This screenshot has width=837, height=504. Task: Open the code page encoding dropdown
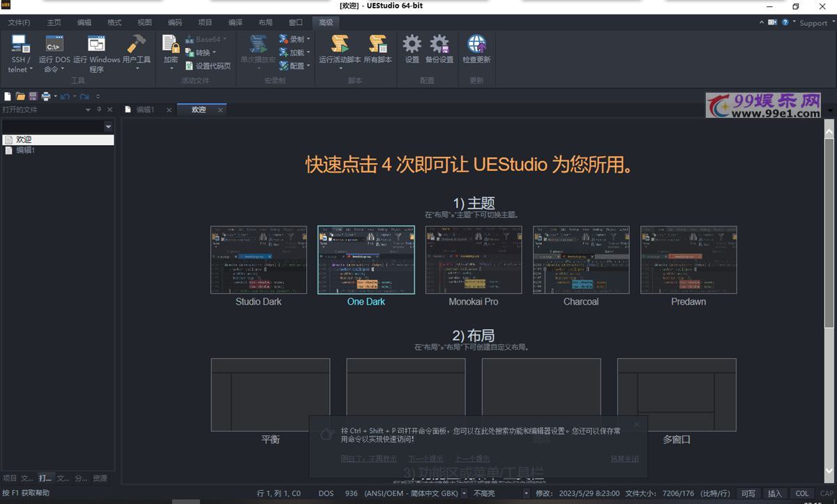pos(465,493)
